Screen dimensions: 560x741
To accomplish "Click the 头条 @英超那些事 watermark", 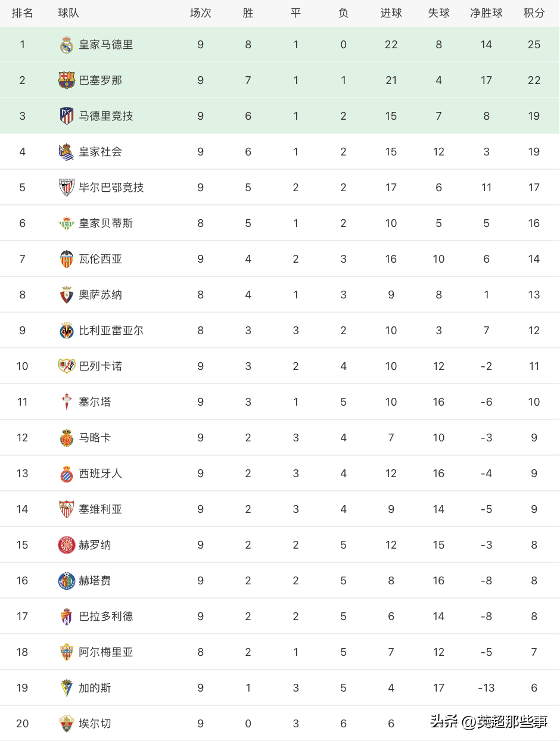I will pyautogui.click(x=489, y=722).
